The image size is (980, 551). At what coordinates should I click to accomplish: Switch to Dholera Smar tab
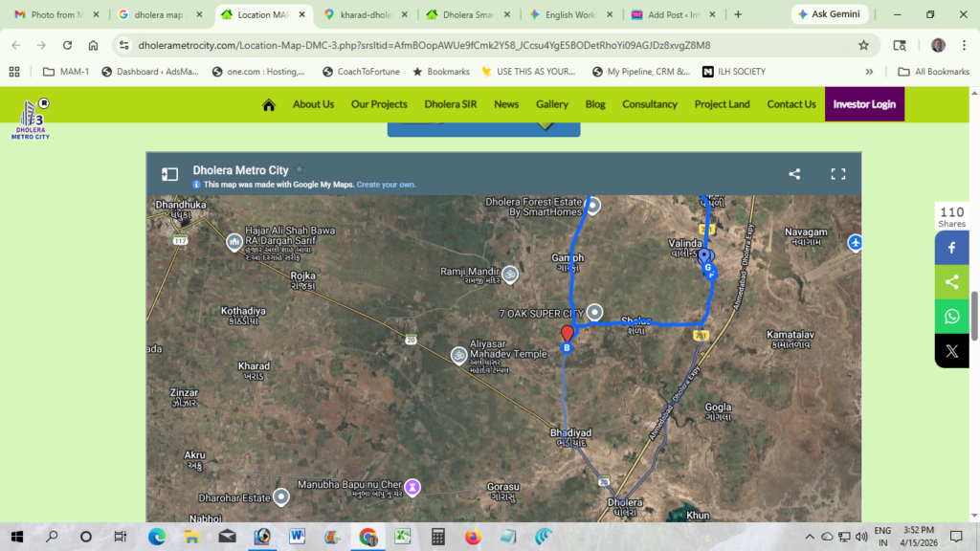[468, 14]
